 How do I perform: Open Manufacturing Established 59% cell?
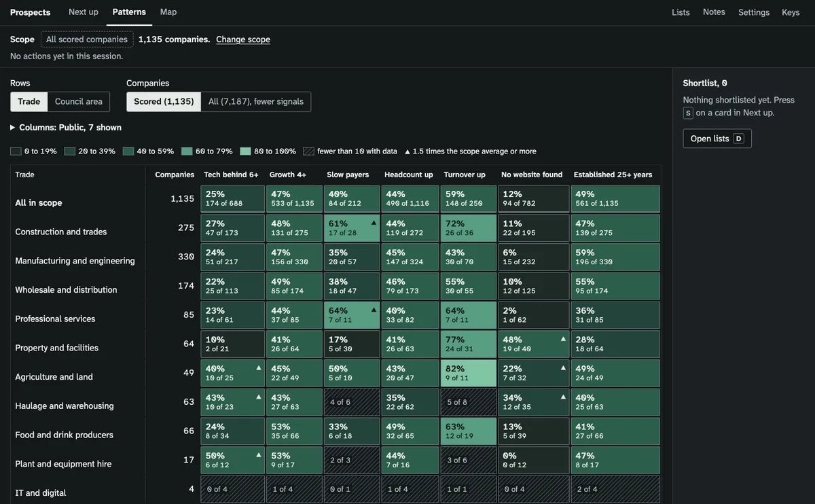615,257
